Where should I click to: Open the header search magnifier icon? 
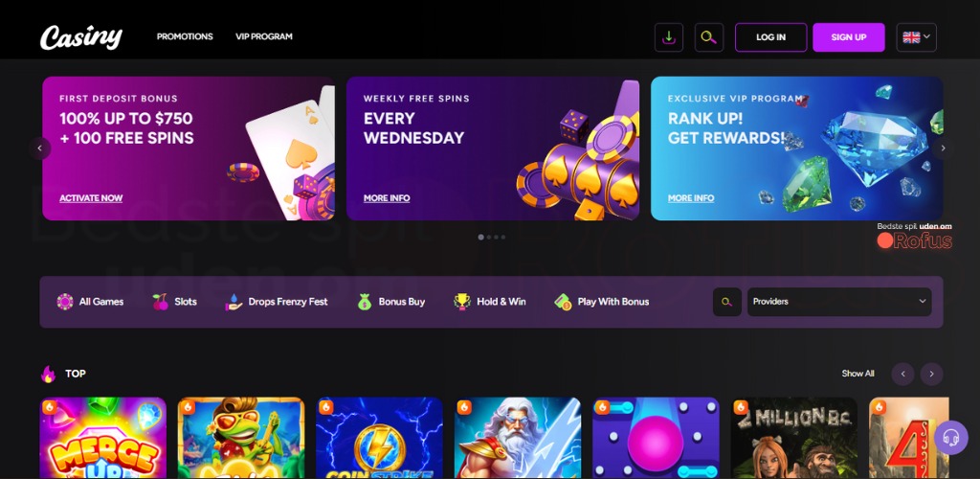click(x=709, y=37)
